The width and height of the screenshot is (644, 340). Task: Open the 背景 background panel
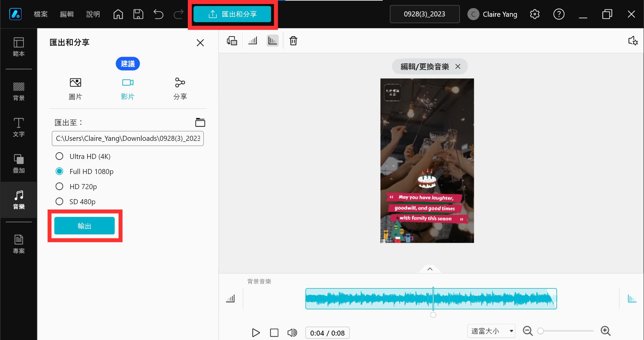coord(18,91)
